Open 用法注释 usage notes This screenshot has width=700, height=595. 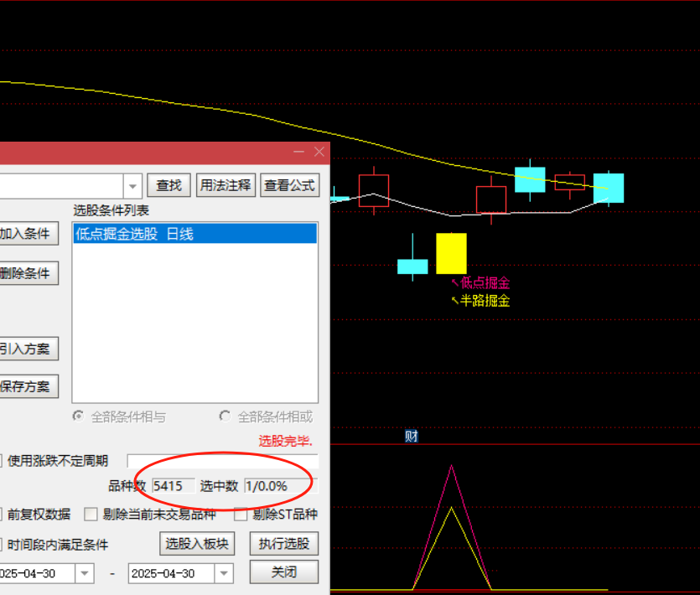coord(226,185)
